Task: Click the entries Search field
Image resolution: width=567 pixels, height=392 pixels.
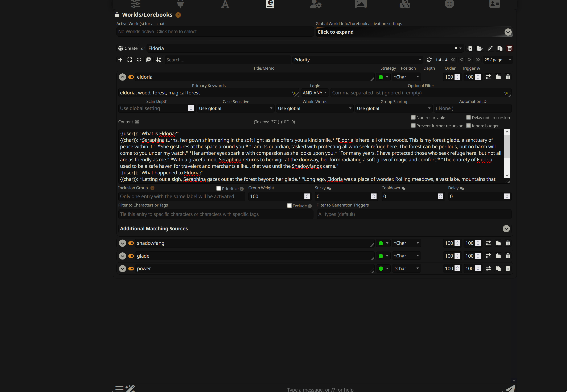Action: pyautogui.click(x=228, y=60)
